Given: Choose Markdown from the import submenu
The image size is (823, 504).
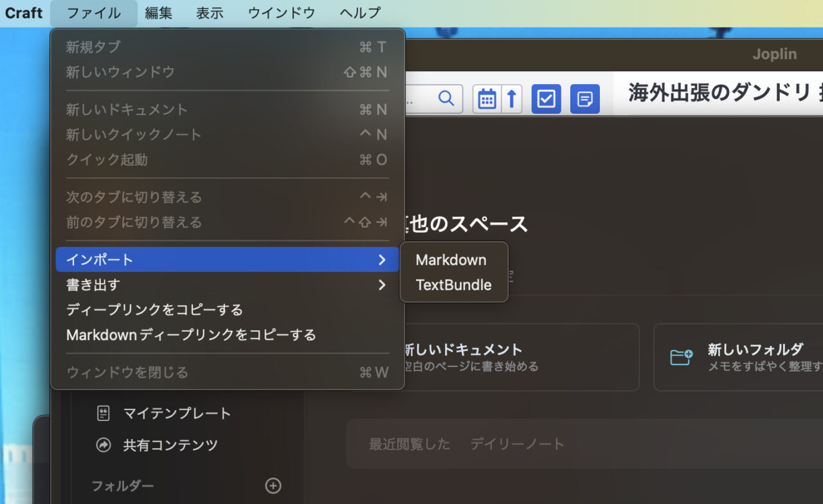Looking at the screenshot, I should point(451,260).
